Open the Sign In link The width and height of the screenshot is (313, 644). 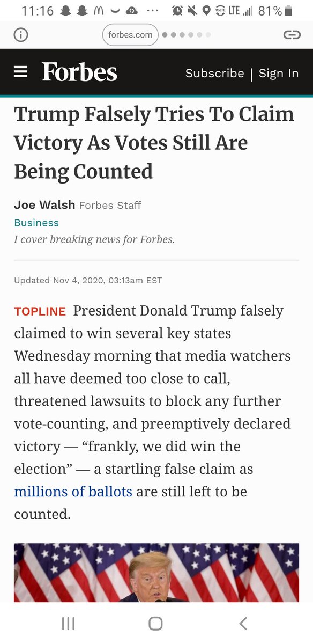[279, 73]
